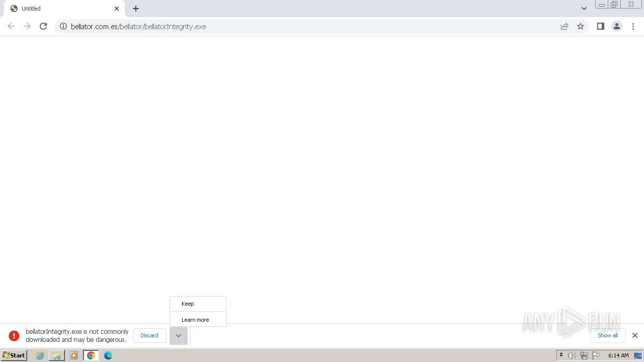
Task: Click the browser back arrow
Action: click(11, 26)
